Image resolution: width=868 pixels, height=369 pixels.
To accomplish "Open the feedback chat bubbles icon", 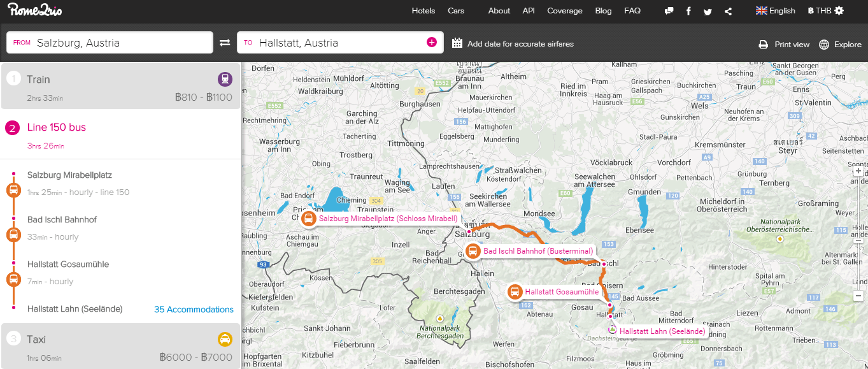I will [669, 11].
